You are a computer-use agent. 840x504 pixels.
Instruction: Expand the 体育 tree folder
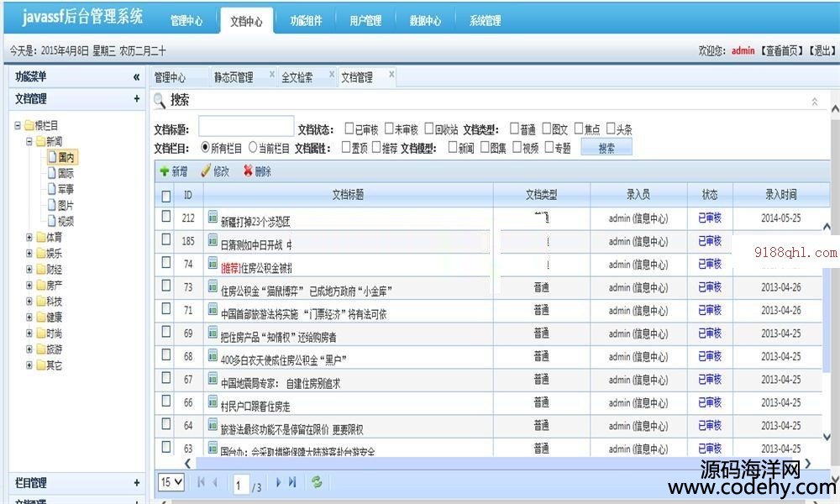29,237
